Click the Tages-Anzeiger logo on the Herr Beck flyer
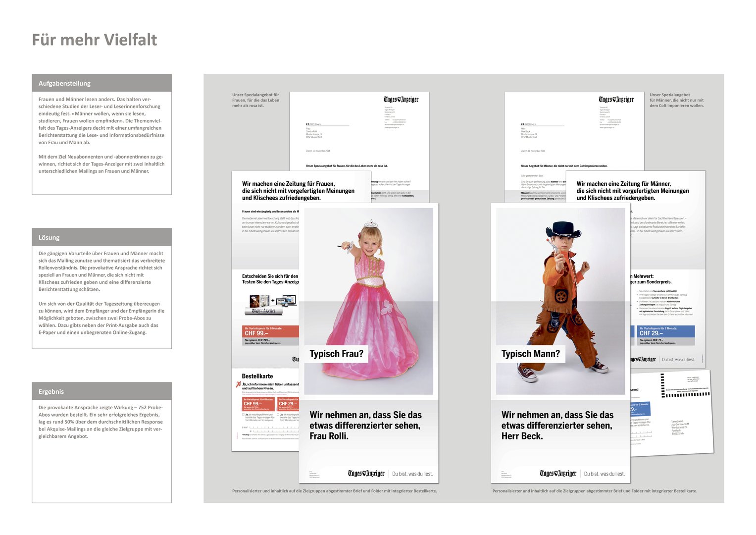 (558, 474)
